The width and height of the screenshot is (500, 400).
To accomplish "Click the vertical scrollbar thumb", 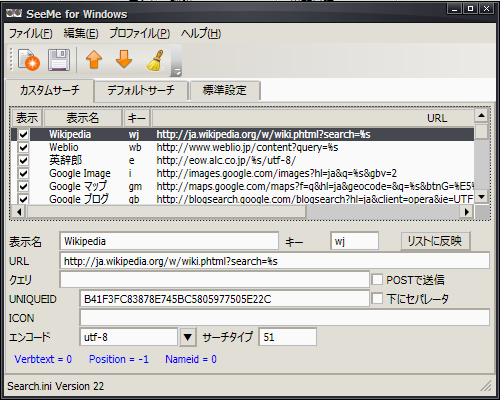I will [481, 131].
